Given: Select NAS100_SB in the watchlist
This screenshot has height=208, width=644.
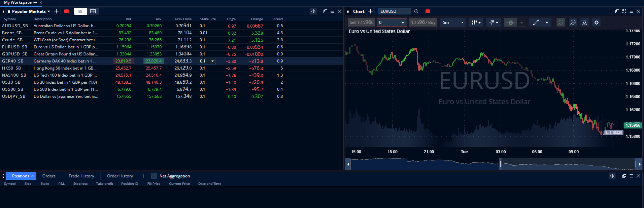Looking at the screenshot, I should 14,75.
